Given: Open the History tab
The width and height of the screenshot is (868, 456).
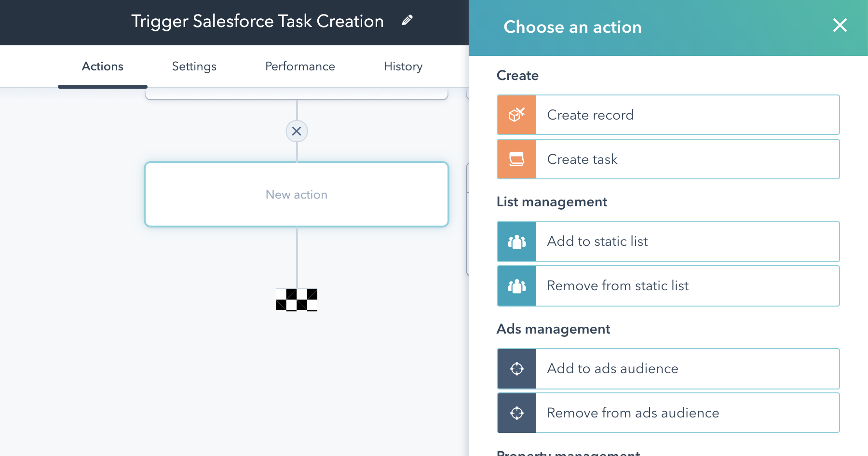Looking at the screenshot, I should coord(403,66).
